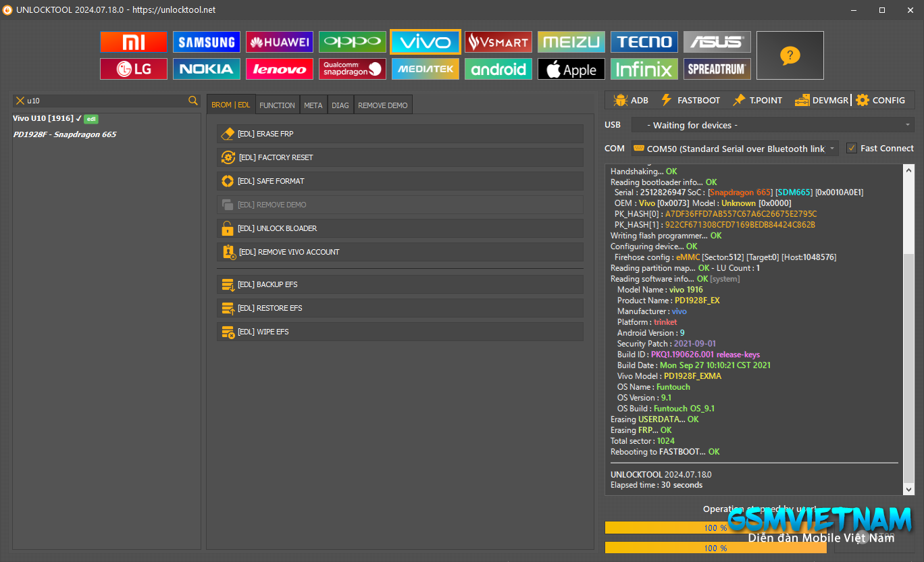The height and width of the screenshot is (562, 924).
Task: Click the search magnifier icon
Action: 193,101
